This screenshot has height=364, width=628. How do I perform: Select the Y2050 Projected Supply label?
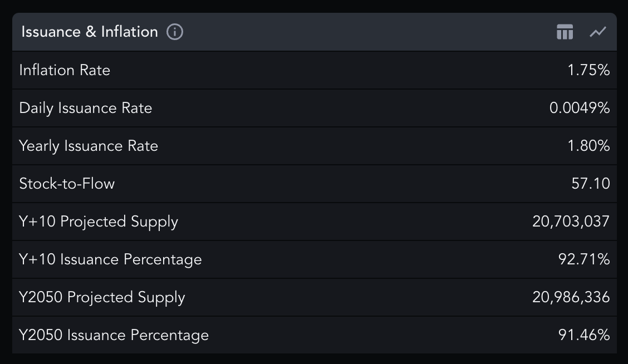click(x=102, y=297)
